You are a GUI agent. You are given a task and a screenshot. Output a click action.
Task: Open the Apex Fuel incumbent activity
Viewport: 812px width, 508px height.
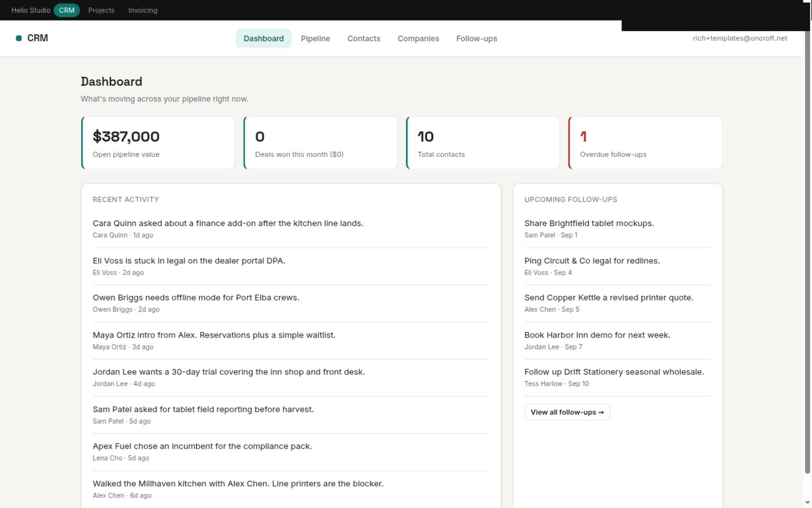pos(290,452)
